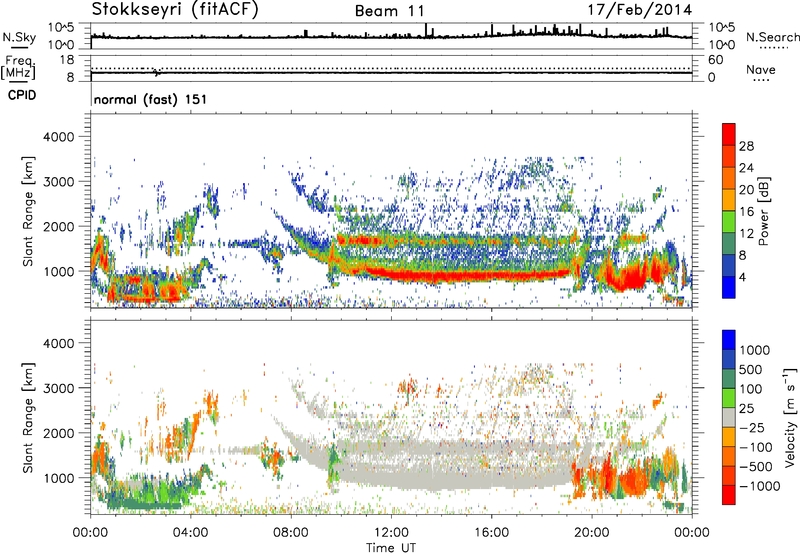Click the -25 tick on Velocity color bar
Viewport: 800px width, 554px height.
click(751, 427)
